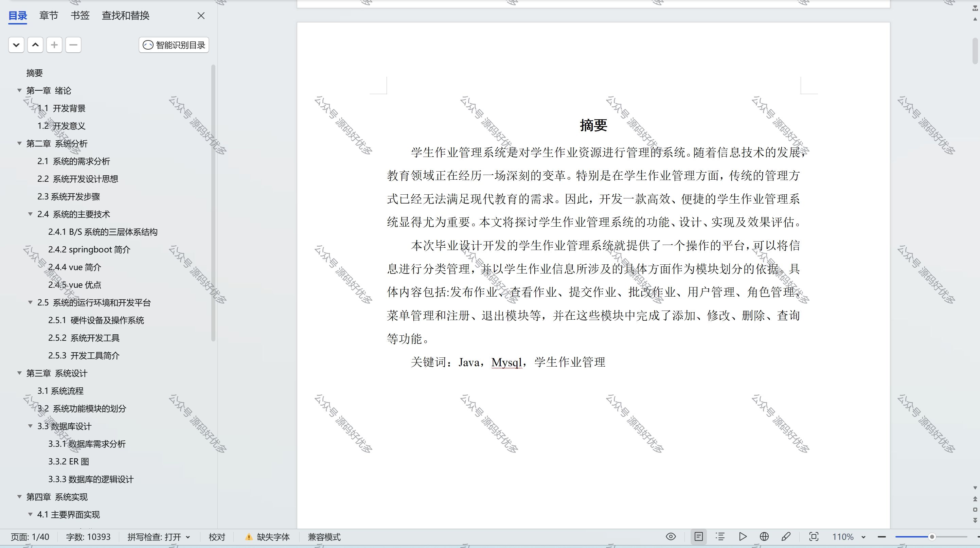Select 3.3.1 数据库需求分析 entry
This screenshot has width=980, height=548.
click(x=87, y=444)
